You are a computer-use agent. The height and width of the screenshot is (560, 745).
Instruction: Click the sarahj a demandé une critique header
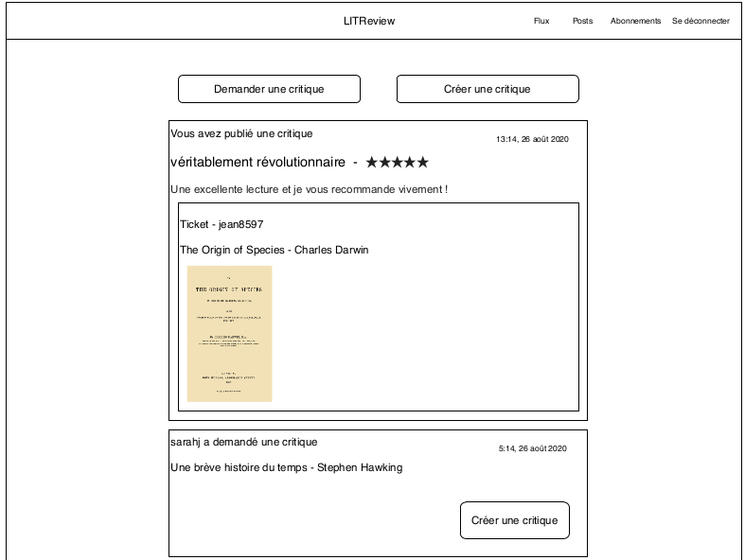[x=243, y=442]
